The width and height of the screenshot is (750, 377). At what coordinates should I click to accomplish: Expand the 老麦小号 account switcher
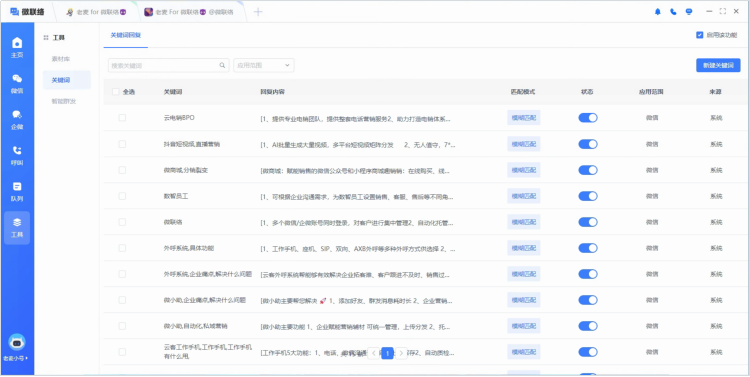pyautogui.click(x=15, y=358)
